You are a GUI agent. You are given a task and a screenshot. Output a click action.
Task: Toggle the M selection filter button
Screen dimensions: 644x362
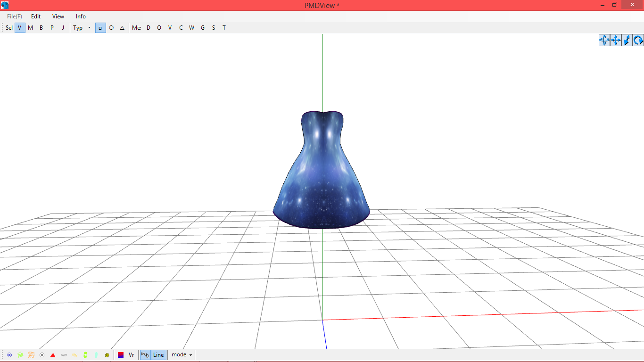click(x=31, y=28)
